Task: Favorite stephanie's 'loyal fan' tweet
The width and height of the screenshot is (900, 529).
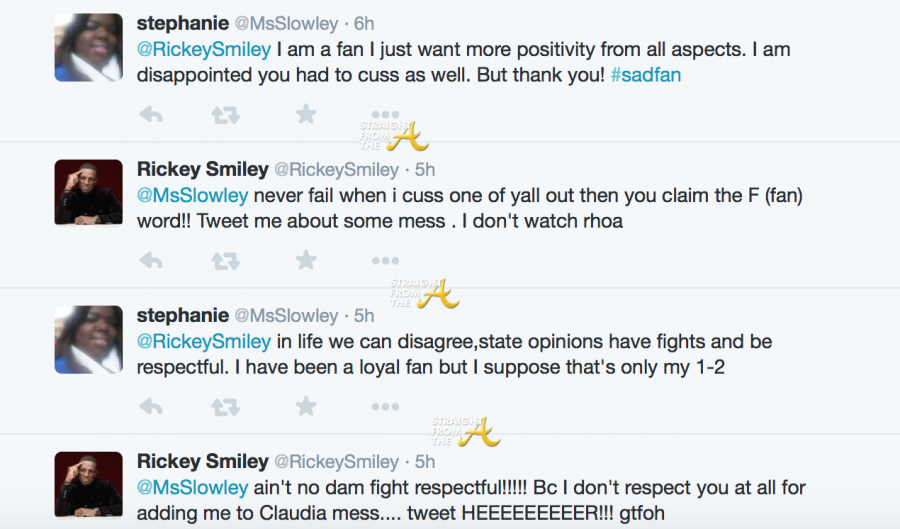Action: [306, 406]
